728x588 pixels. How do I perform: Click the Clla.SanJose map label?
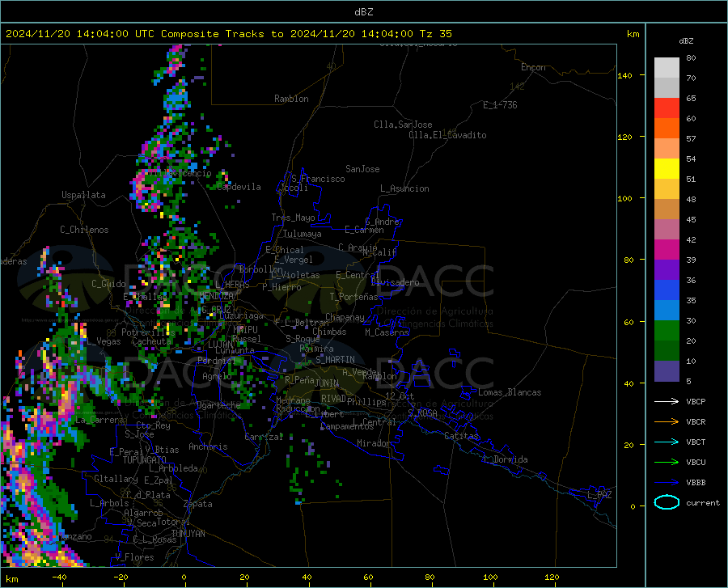pos(403,125)
